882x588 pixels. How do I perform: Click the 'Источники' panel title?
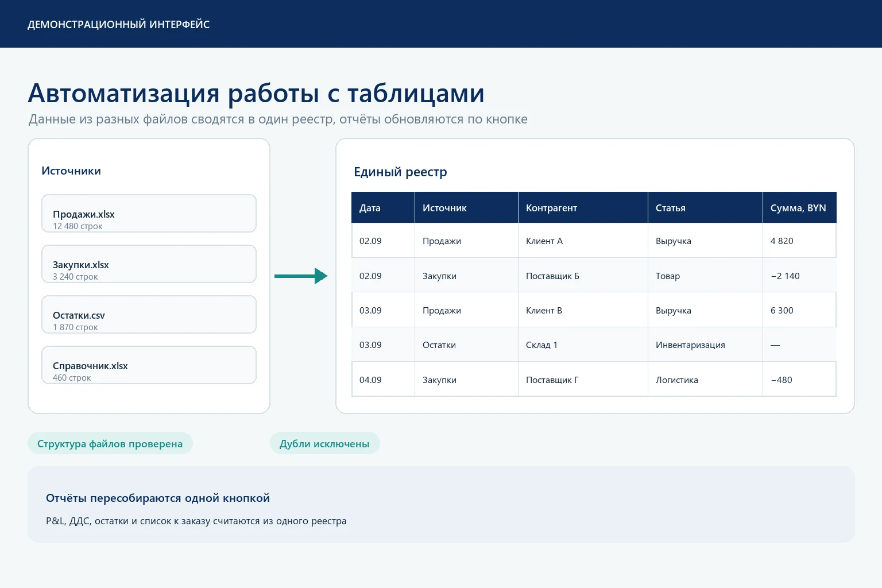tap(71, 171)
